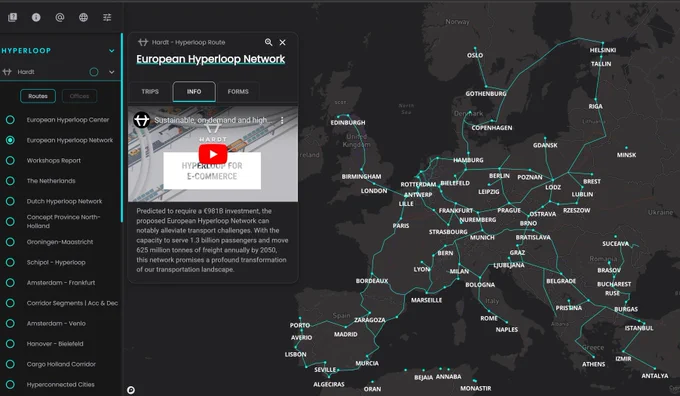The height and width of the screenshot is (396, 680).
Task: Open the European Hyperloop Network title link
Action: pyautogui.click(x=210, y=59)
